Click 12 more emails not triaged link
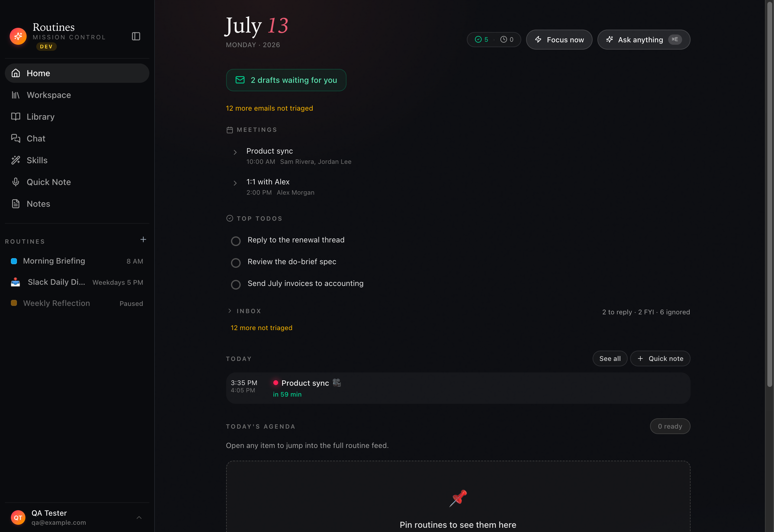Viewport: 774px width, 532px height. (269, 108)
